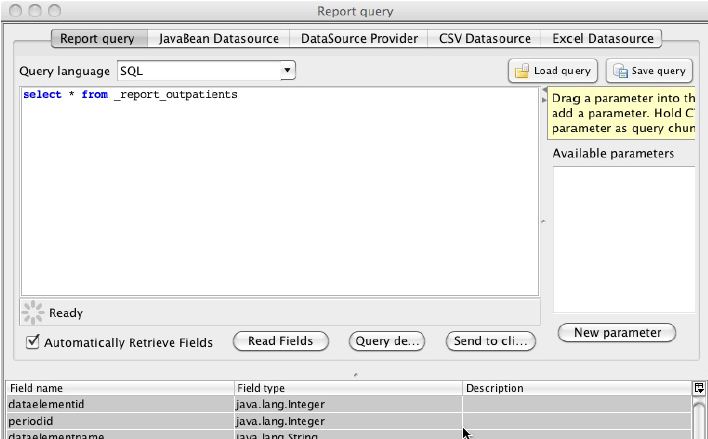Click the from keyword in the query

coord(94,94)
